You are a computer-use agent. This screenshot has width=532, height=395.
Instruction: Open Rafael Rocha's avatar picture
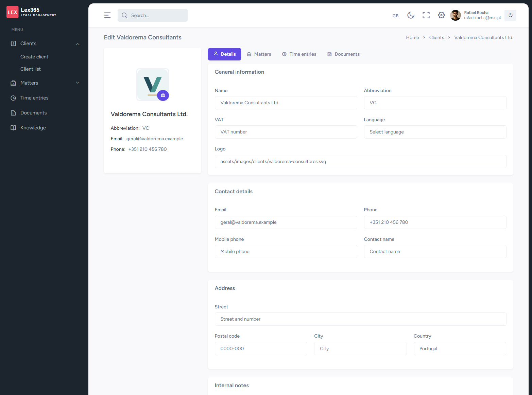click(456, 15)
